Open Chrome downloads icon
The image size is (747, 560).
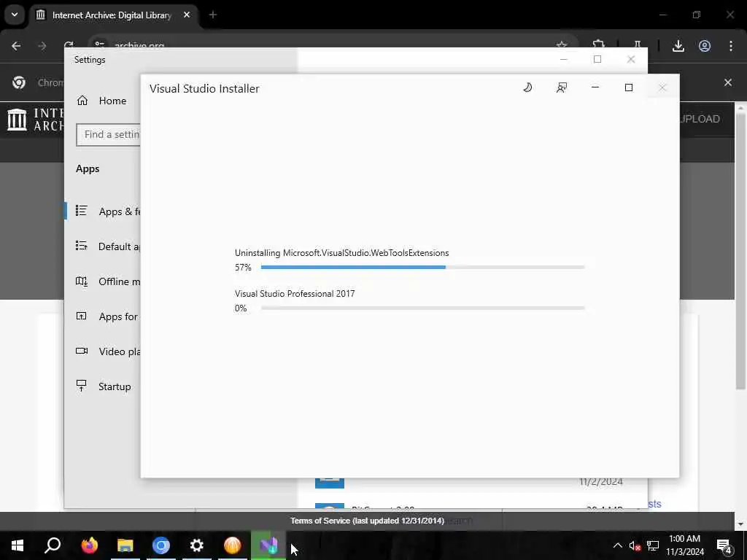click(x=678, y=46)
